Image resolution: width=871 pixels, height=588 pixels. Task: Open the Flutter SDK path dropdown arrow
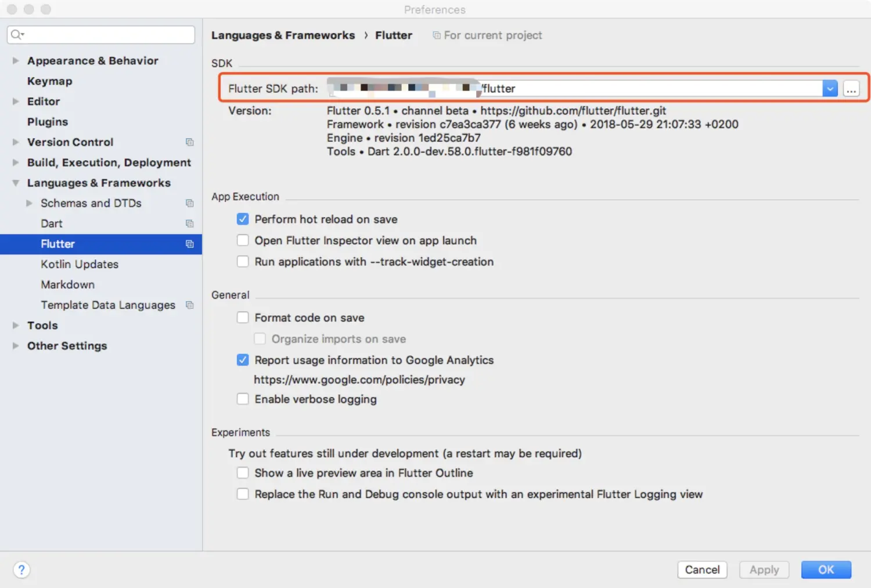pos(830,89)
